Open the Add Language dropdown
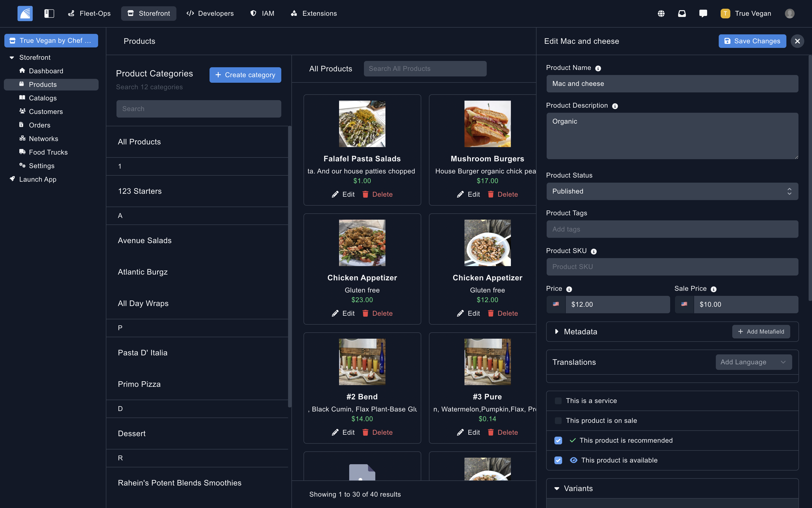Image resolution: width=812 pixels, height=508 pixels. coord(754,362)
